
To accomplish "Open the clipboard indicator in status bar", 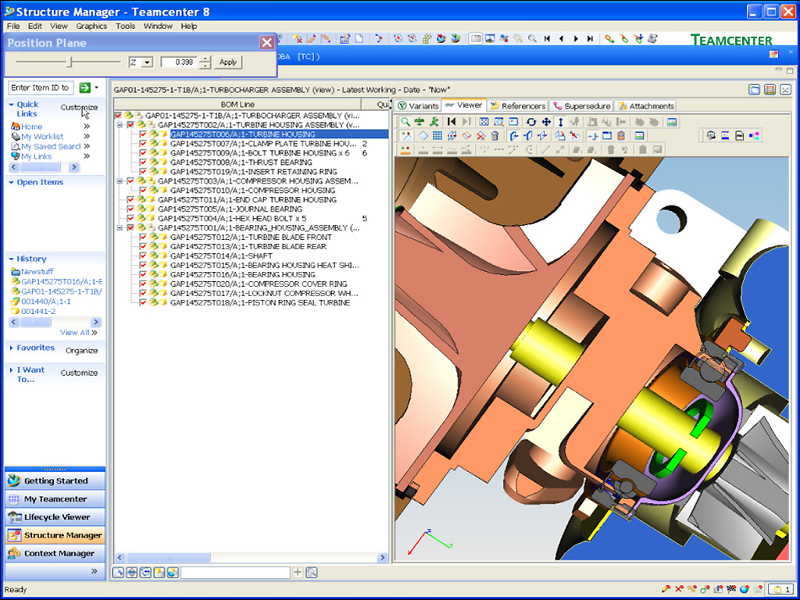I will [780, 589].
